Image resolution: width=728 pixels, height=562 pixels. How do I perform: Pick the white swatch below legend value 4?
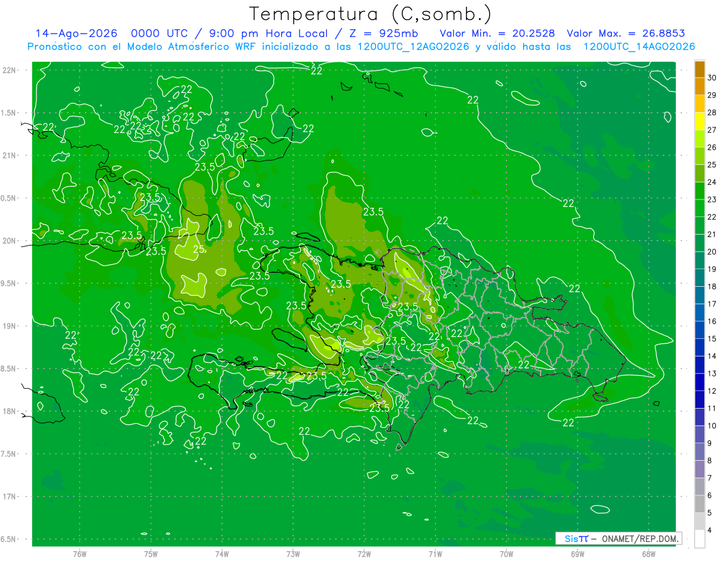(x=699, y=539)
